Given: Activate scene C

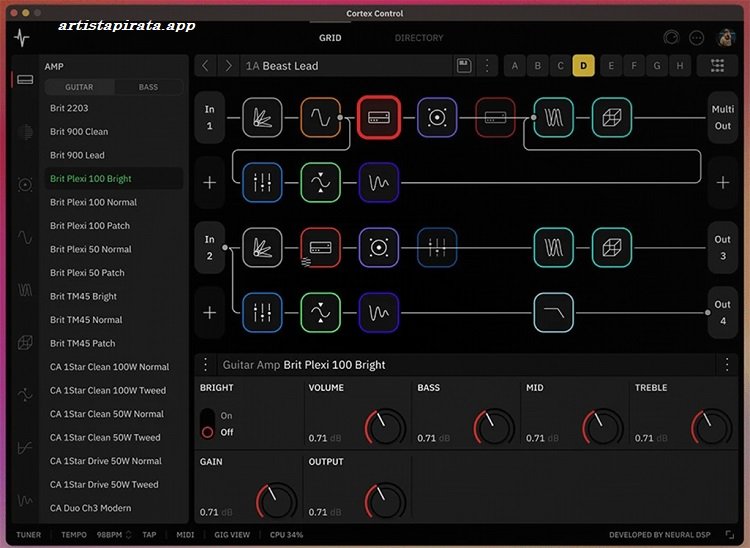Looking at the screenshot, I should click(561, 66).
